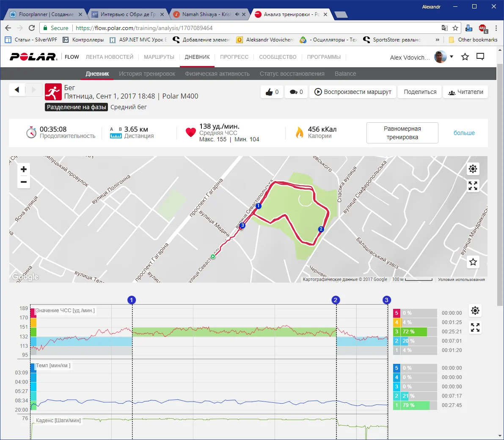Screen dimensions: 504x440
Task: Zoom out on the route map
Action: click(24, 182)
